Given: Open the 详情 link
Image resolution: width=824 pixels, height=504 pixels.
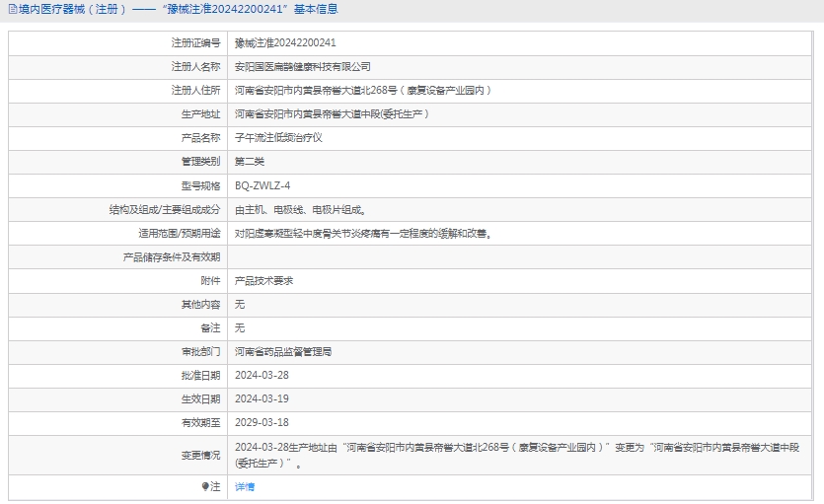Looking at the screenshot, I should [245, 487].
